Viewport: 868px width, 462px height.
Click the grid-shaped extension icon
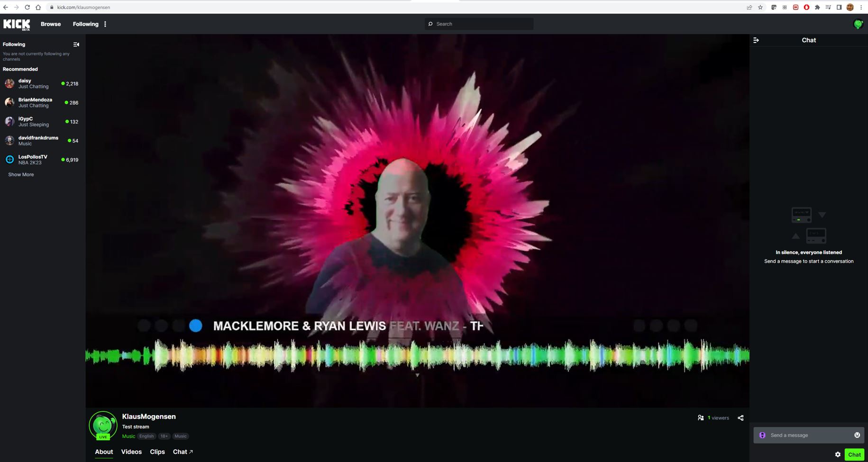point(785,7)
